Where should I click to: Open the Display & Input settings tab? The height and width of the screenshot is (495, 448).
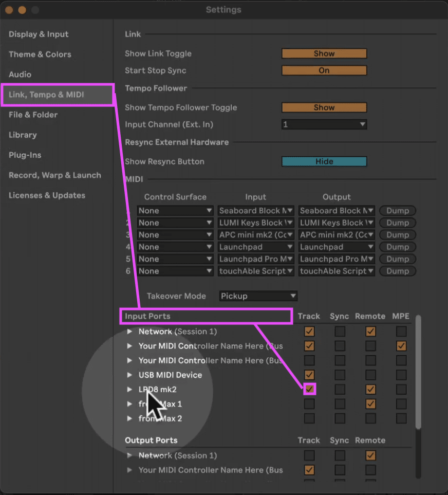pos(39,34)
